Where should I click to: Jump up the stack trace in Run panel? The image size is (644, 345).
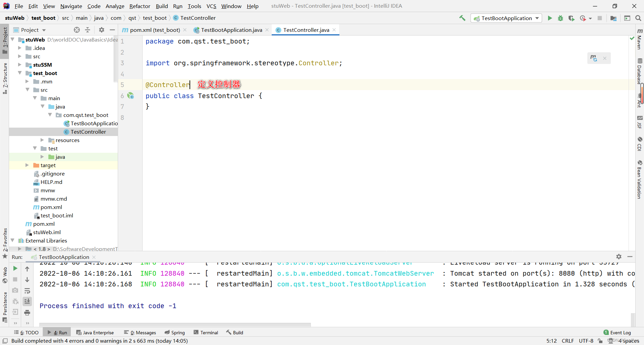(x=27, y=269)
